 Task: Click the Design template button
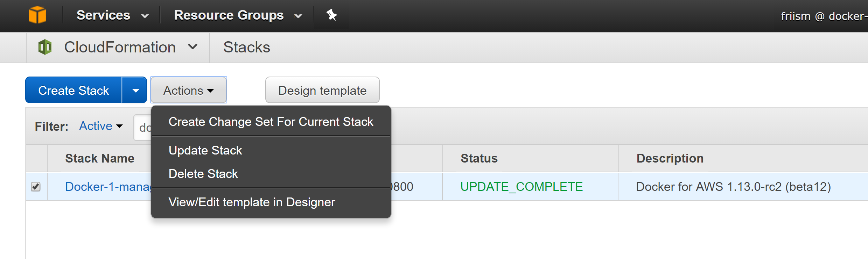click(322, 91)
